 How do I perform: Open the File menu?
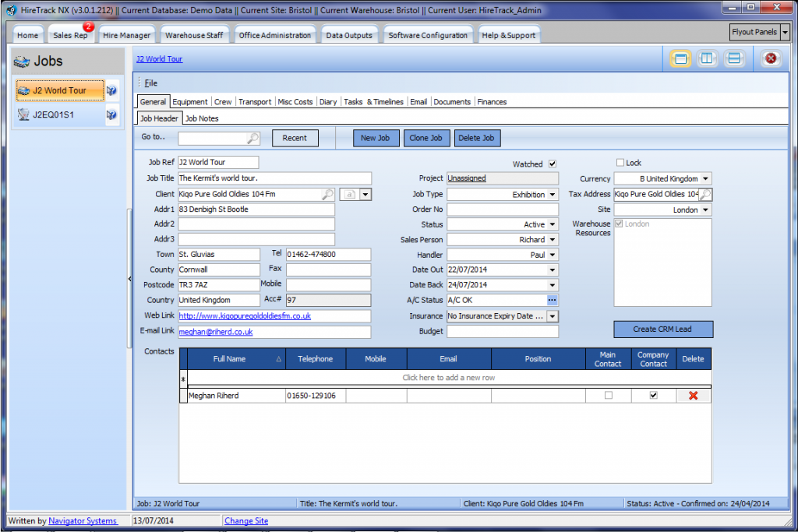click(x=153, y=83)
